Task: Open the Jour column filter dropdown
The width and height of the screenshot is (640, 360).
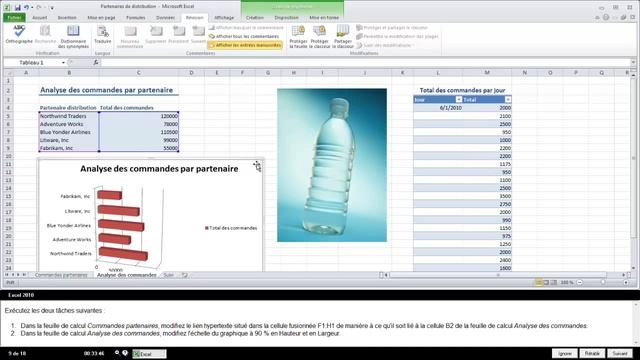Action: click(459, 100)
